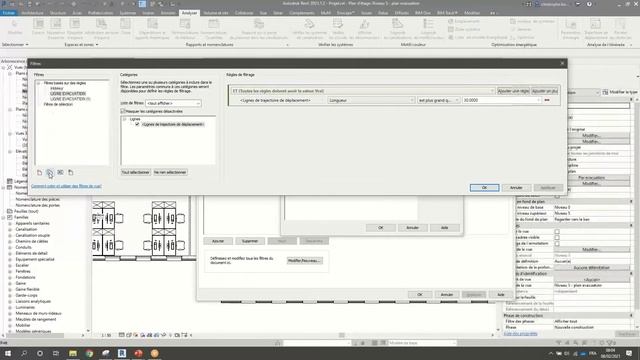Open the ET (Toutes les règles) condition dropdown
The image size is (640, 360).
point(363,91)
